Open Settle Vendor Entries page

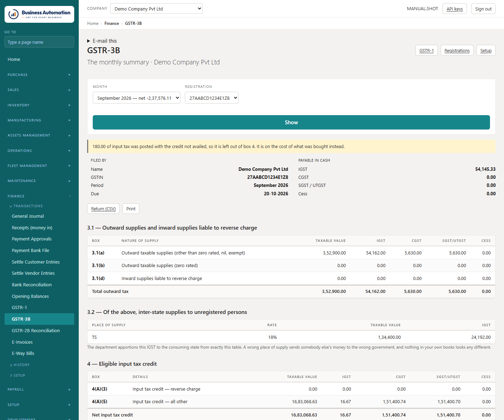pos(39,273)
